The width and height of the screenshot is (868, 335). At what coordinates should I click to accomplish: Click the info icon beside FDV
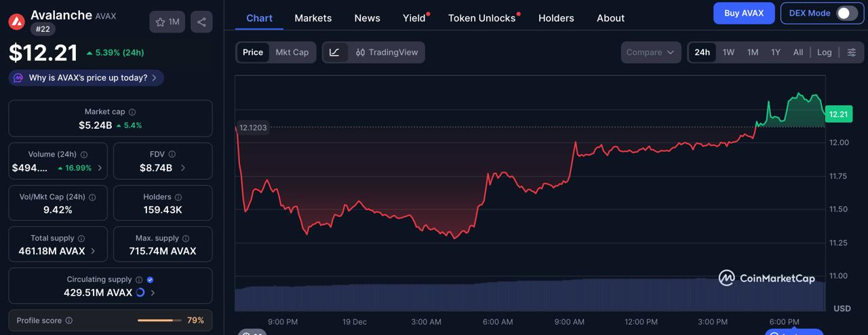(172, 155)
